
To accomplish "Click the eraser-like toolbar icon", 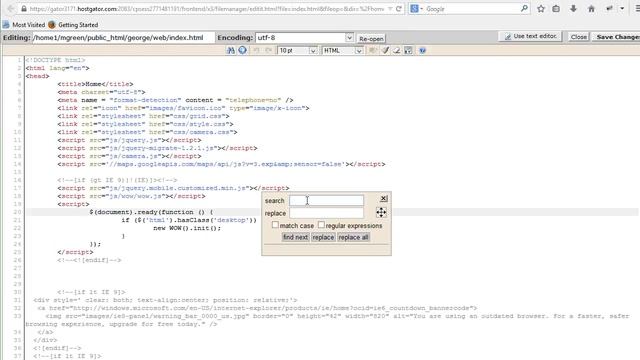I will 396,51.
